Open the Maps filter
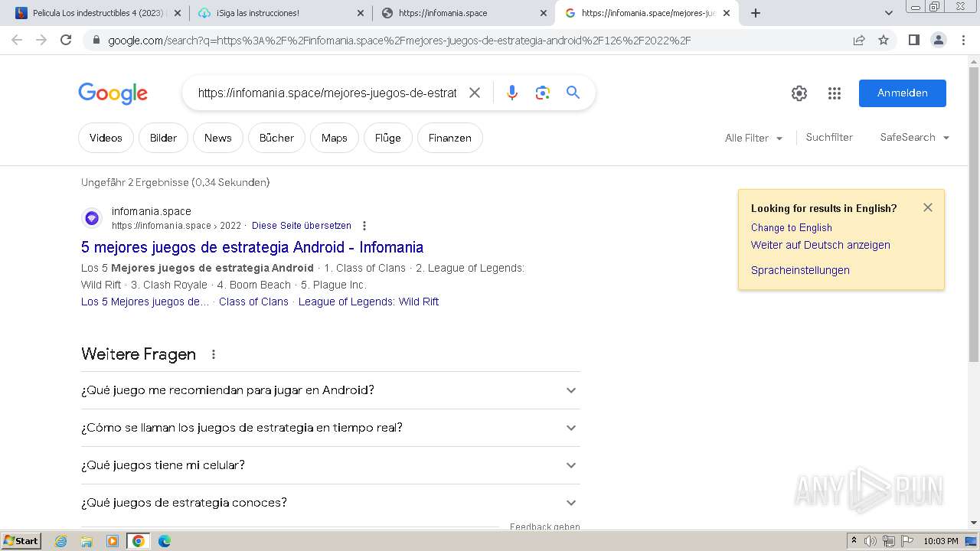 [x=335, y=138]
